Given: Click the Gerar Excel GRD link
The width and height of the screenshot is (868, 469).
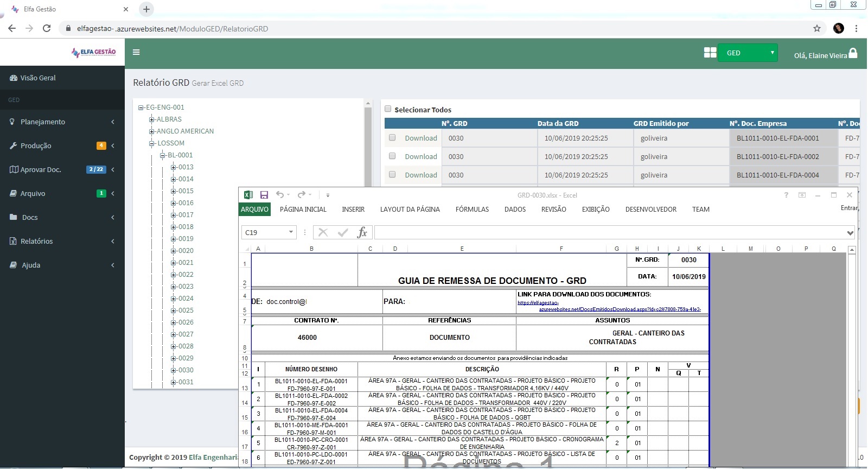Looking at the screenshot, I should tap(218, 83).
